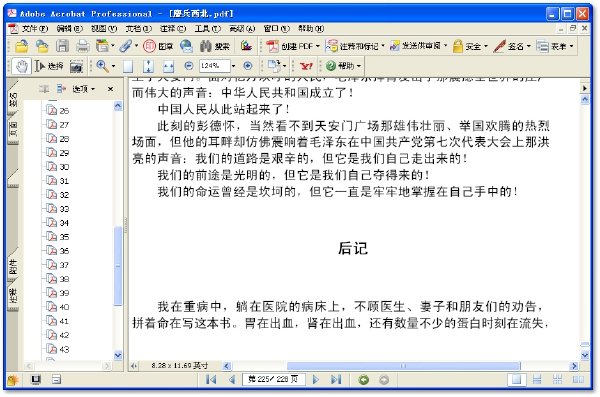
Task: Click the gray Next View arrow
Action: pyautogui.click(x=384, y=380)
